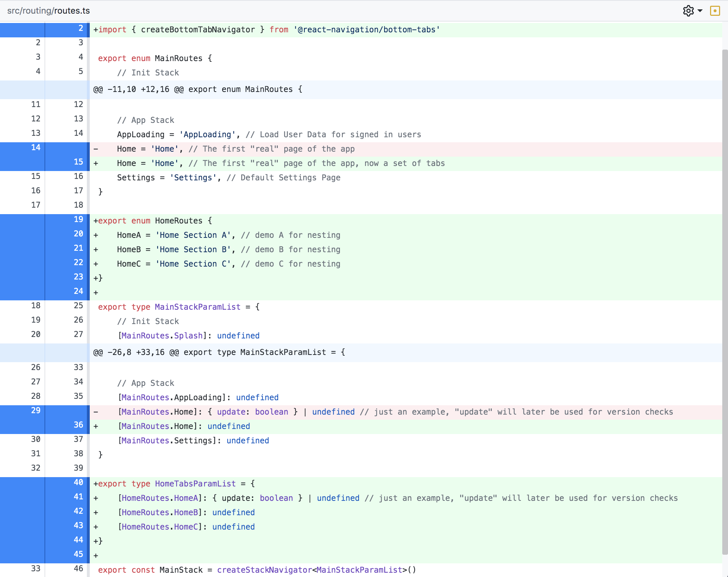This screenshot has width=728, height=577.
Task: Click the '// App Stack' comment on line 13
Action: 145,120
